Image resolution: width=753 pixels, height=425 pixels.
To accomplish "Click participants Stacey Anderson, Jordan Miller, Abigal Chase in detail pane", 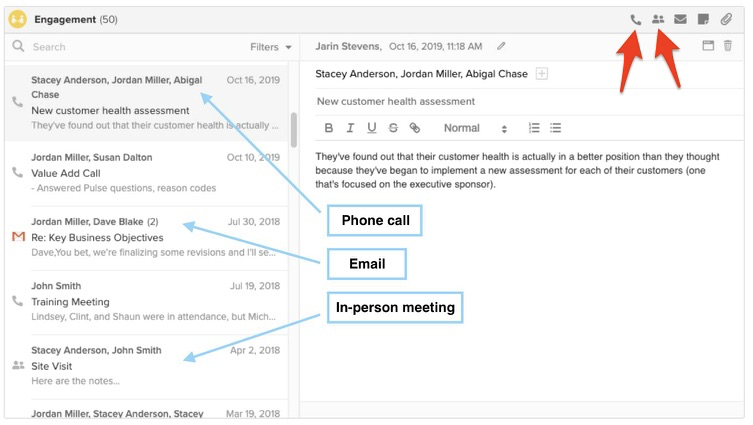I will 421,74.
